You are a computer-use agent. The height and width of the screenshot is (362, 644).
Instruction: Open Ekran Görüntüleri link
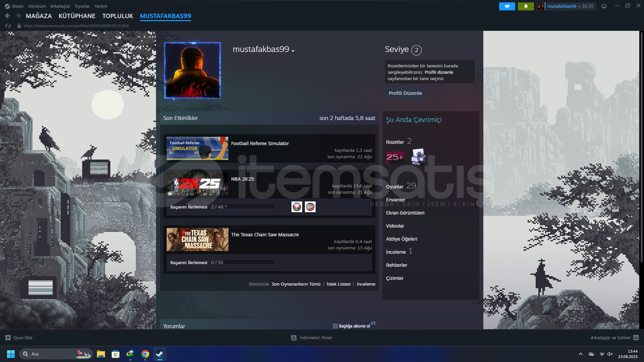click(x=405, y=213)
